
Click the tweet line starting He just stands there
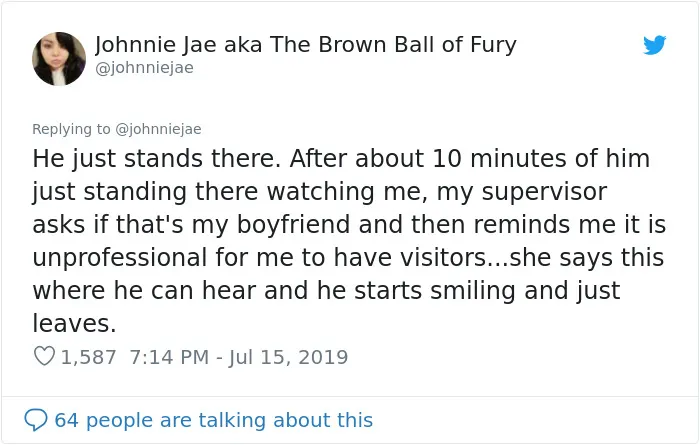[x=341, y=158]
